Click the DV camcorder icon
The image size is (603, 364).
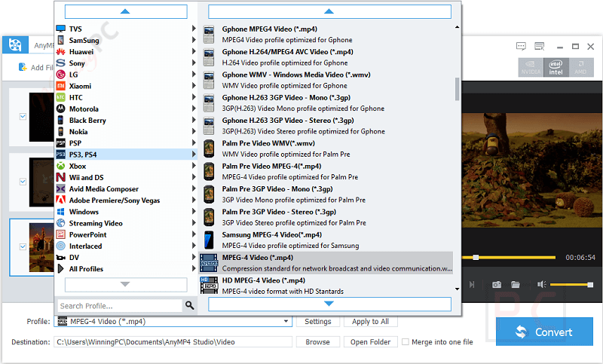coord(61,258)
